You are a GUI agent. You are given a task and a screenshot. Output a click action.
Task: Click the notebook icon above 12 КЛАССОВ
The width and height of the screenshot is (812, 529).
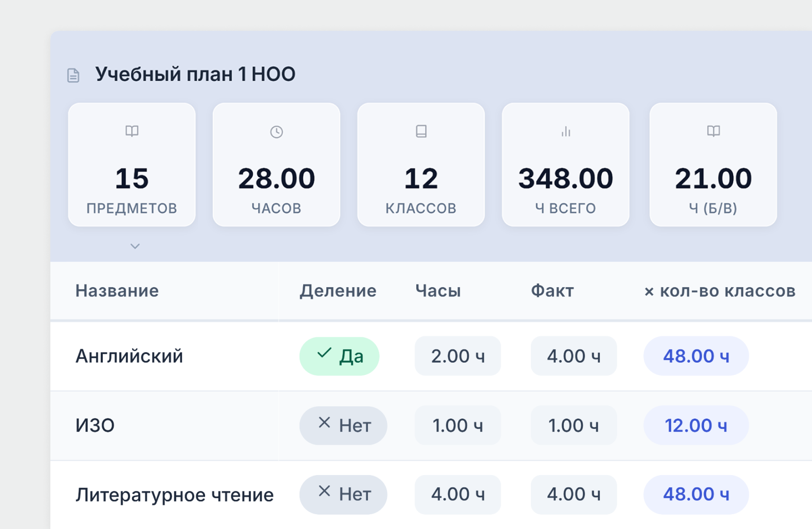(421, 131)
